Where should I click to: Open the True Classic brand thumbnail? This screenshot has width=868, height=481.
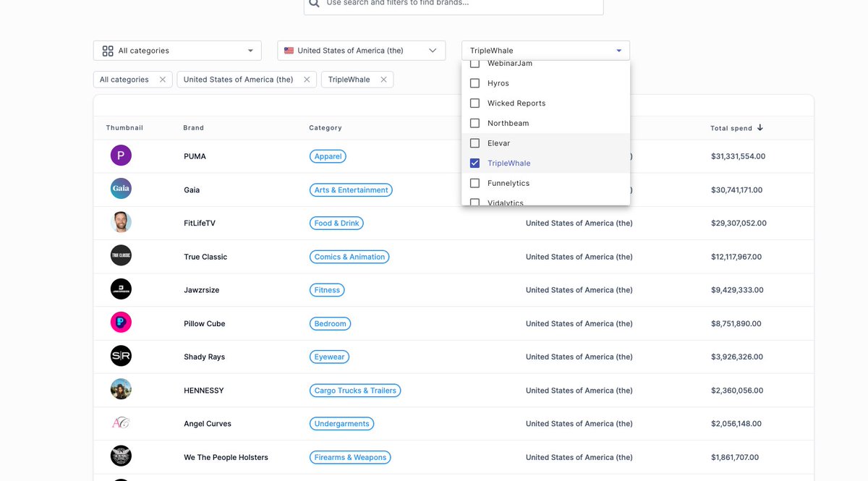[x=121, y=255]
